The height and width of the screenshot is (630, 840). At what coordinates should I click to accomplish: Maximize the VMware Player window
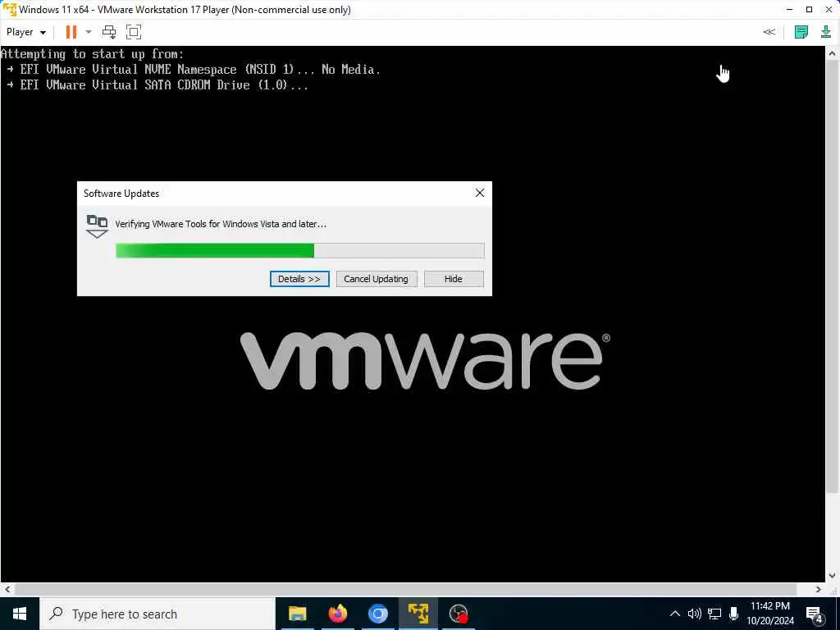pos(810,10)
